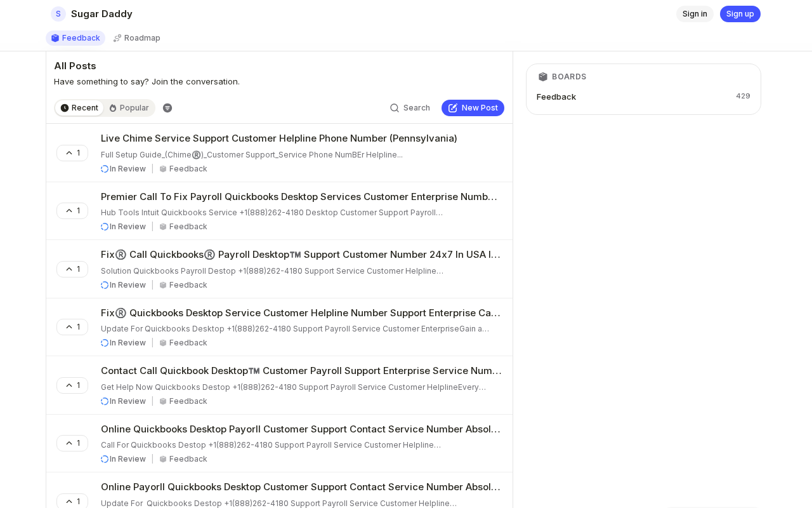Viewport: 812px width, 508px height.
Task: Open Feedback board tag on Premier Call post
Action: point(183,227)
